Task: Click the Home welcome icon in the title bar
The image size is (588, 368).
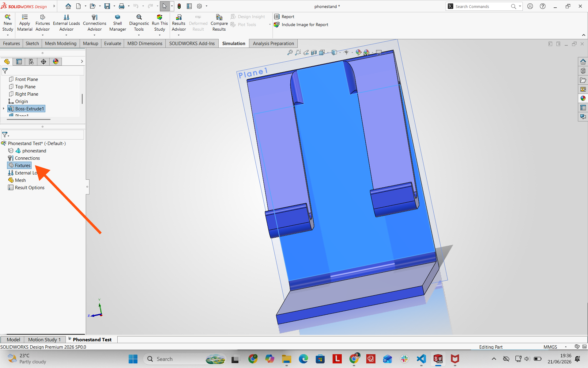Action: click(68, 6)
